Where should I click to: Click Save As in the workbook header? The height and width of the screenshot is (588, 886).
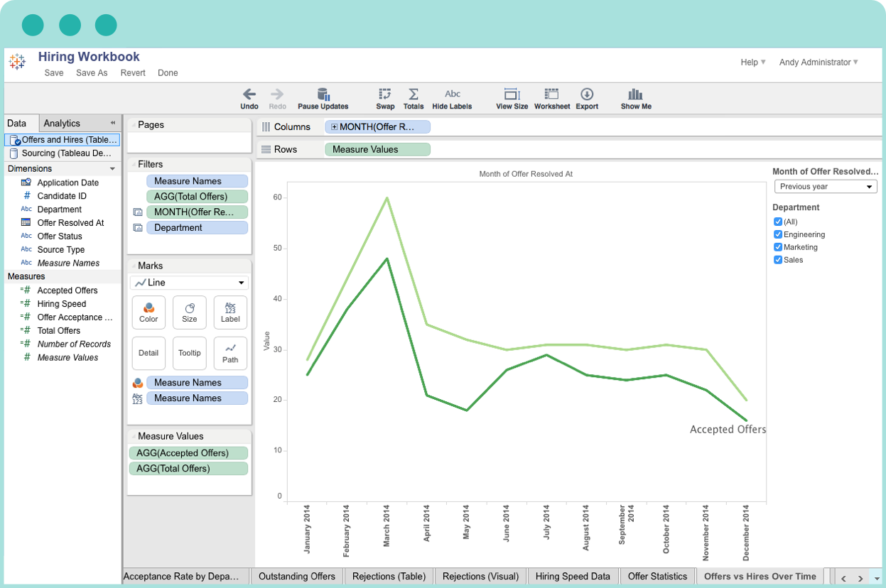coord(92,73)
